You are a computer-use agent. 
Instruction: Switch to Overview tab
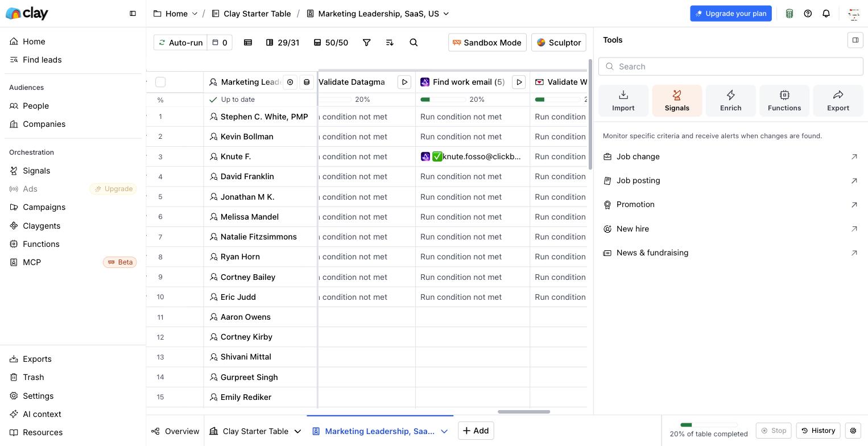tap(175, 431)
